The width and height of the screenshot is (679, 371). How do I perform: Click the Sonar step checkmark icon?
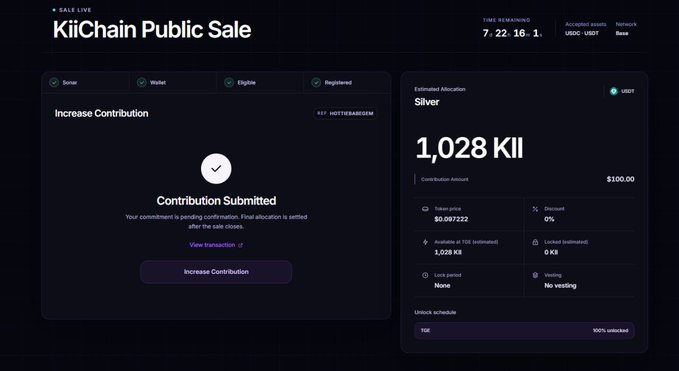coord(54,82)
